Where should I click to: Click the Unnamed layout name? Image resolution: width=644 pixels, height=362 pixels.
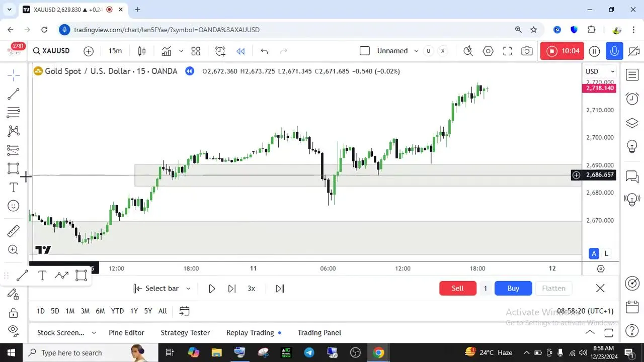(x=392, y=51)
